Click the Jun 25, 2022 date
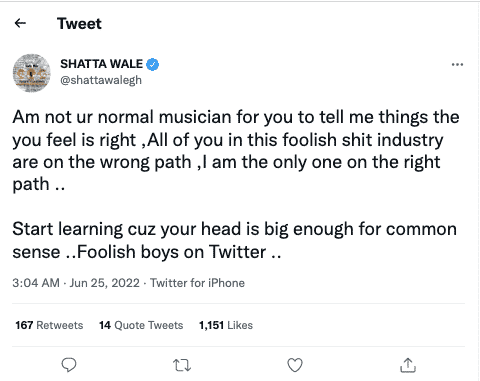This screenshot has width=480, height=381. coord(104,283)
